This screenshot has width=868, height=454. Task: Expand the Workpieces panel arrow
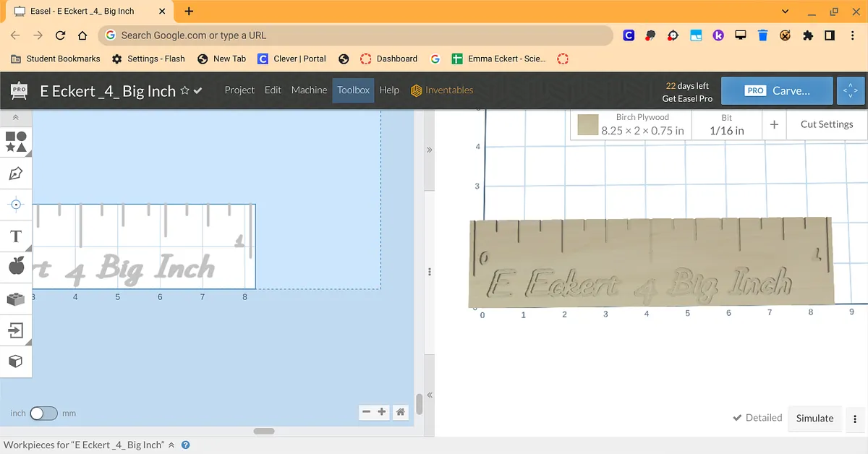[171, 445]
